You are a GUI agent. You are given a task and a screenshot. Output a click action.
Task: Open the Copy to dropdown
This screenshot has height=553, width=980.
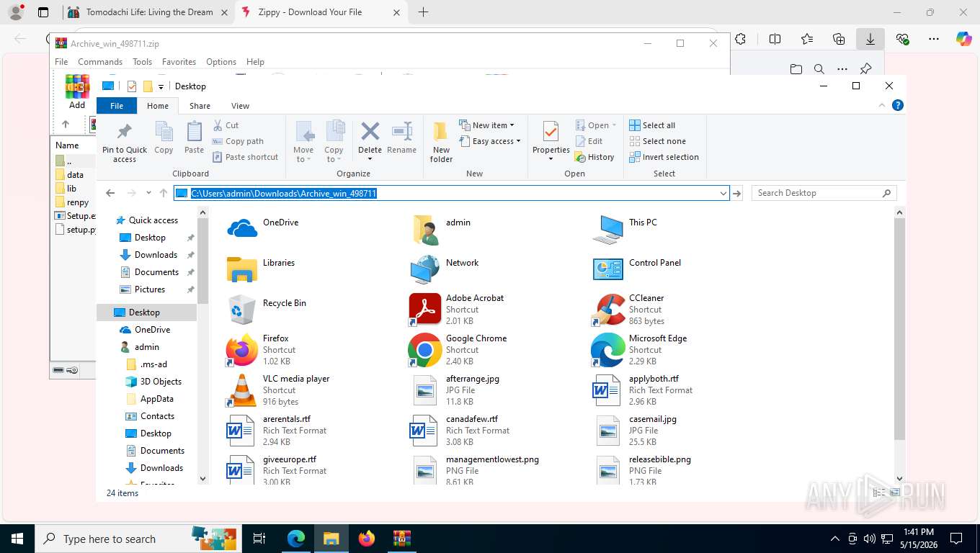[x=334, y=142]
